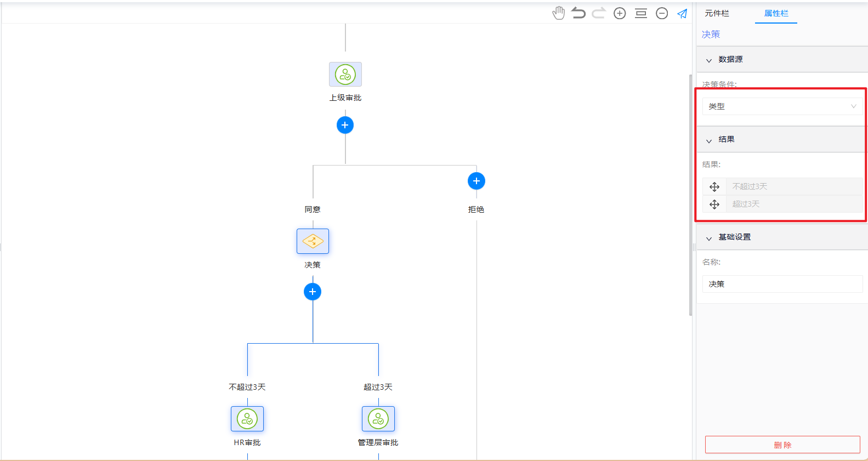Click the 超过3天 result field
The width and height of the screenshot is (868, 461).
click(x=794, y=204)
